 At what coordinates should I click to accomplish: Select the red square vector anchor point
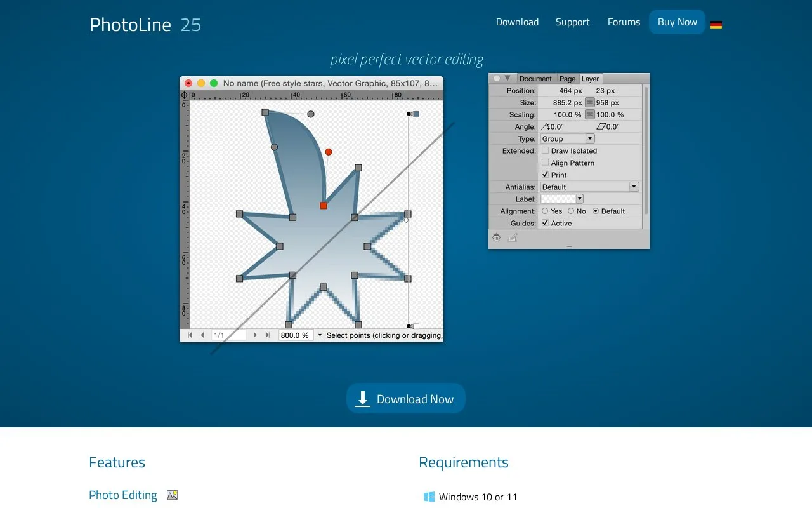point(324,205)
